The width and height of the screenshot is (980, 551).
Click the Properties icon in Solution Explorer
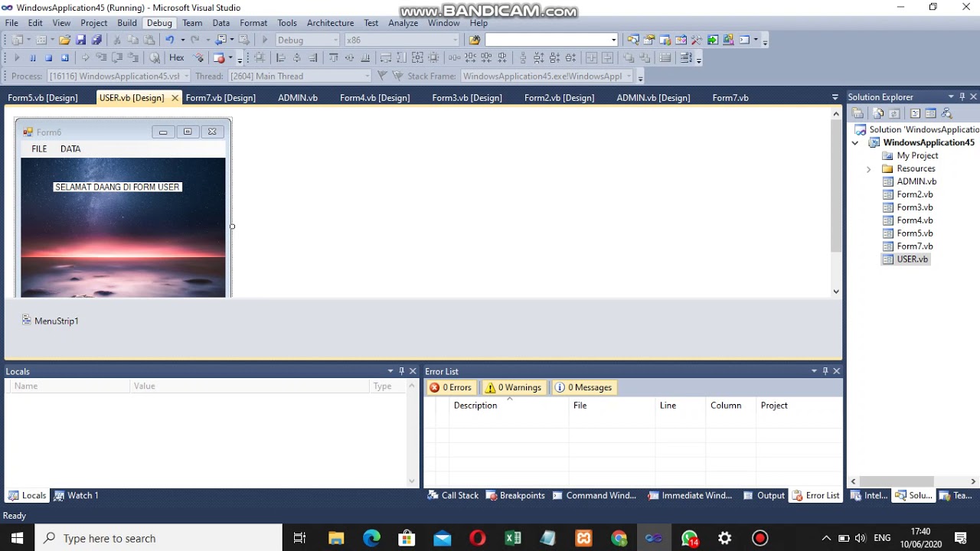(x=857, y=113)
